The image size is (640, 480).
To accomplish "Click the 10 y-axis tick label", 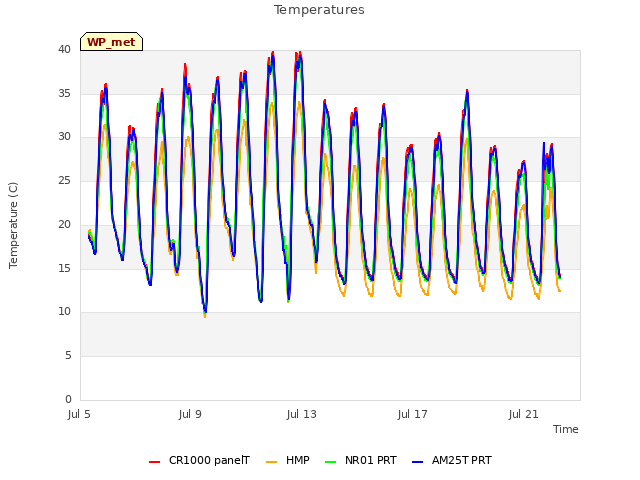I will click(x=64, y=312).
